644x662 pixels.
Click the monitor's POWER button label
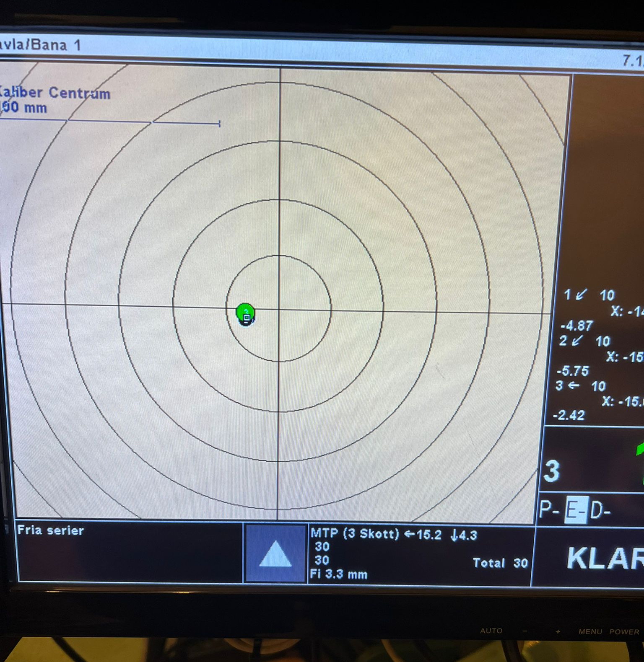pos(624,632)
